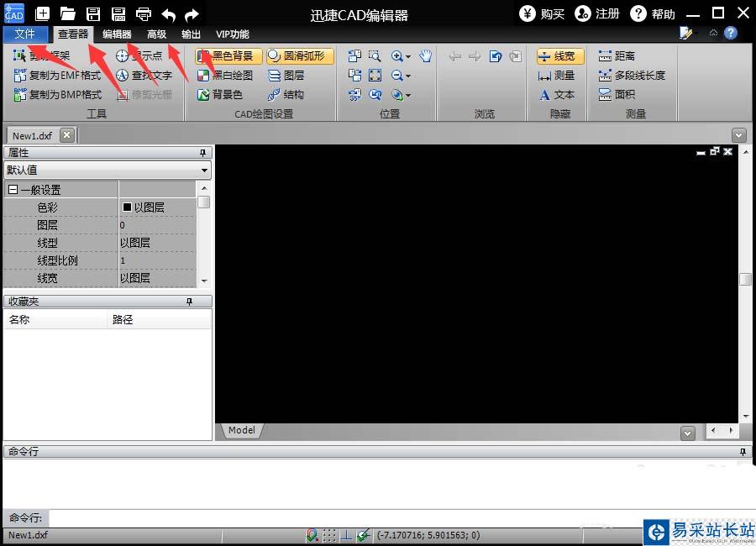This screenshot has width=756, height=546.
Task: Click the redo arrow icon
Action: click(x=192, y=15)
